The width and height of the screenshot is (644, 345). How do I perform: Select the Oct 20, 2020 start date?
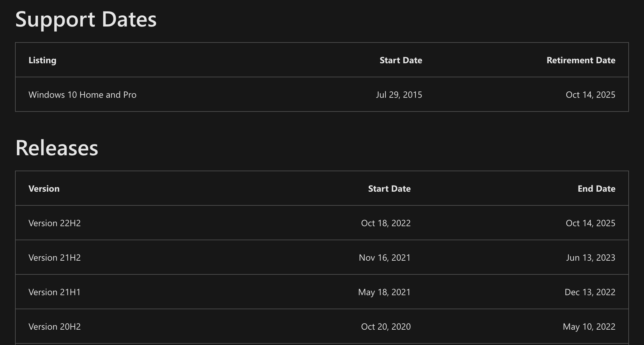click(386, 327)
